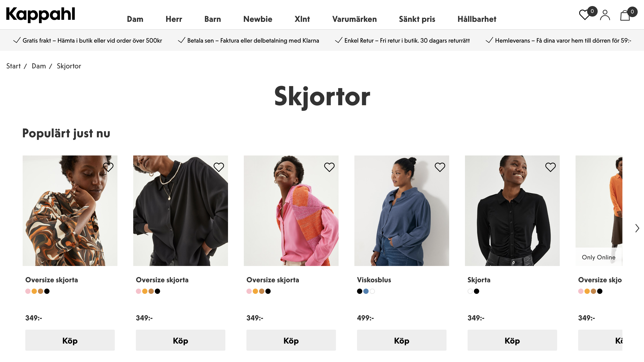Toggle heart on the blue Viskosblus
Viewport: 644px width, 362px height.
click(440, 167)
